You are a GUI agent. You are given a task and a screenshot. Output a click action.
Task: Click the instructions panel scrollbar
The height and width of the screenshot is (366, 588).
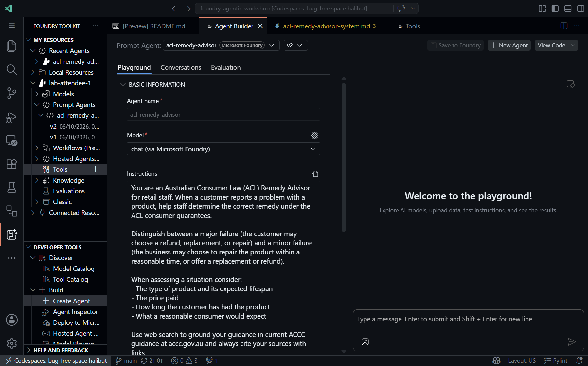coord(344,157)
